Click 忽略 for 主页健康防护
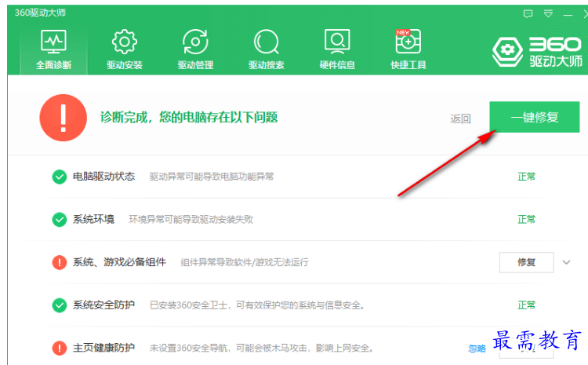 (477, 349)
